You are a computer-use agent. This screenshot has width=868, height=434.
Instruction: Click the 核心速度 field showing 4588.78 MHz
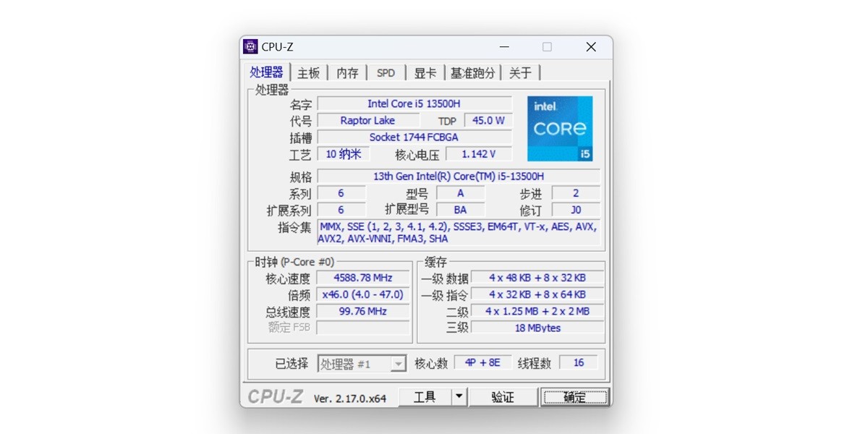click(x=362, y=277)
